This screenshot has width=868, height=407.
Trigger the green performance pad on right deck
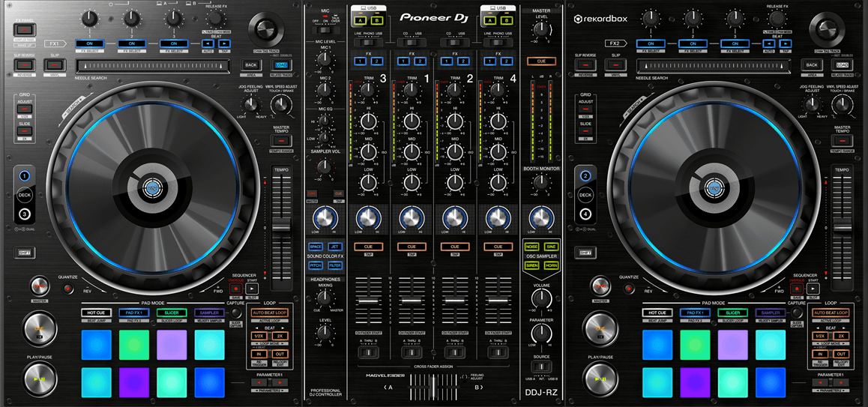(x=696, y=345)
